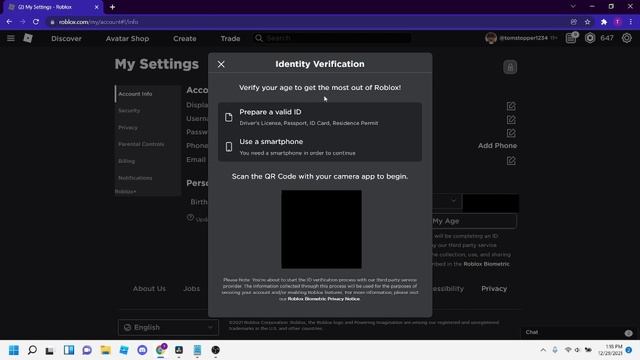The height and width of the screenshot is (360, 640).
Task: Open the About Us footer link
Action: pos(149,289)
